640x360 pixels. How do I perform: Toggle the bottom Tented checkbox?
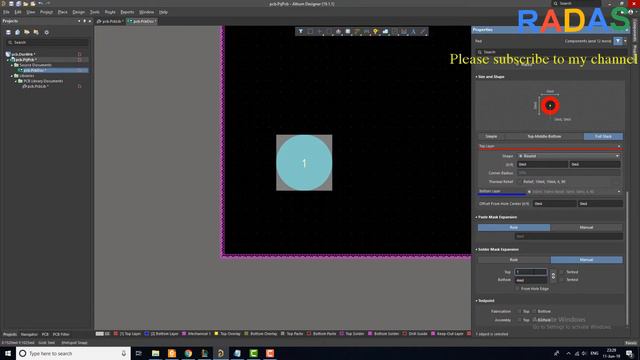pyautogui.click(x=562, y=280)
